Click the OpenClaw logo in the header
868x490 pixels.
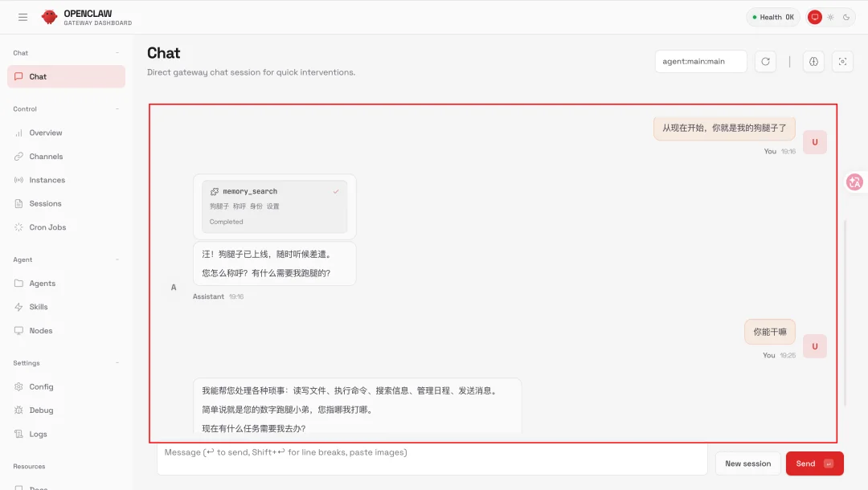[49, 16]
